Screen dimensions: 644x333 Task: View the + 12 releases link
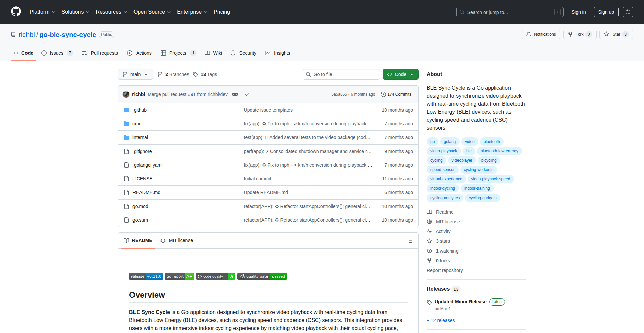tap(441, 320)
